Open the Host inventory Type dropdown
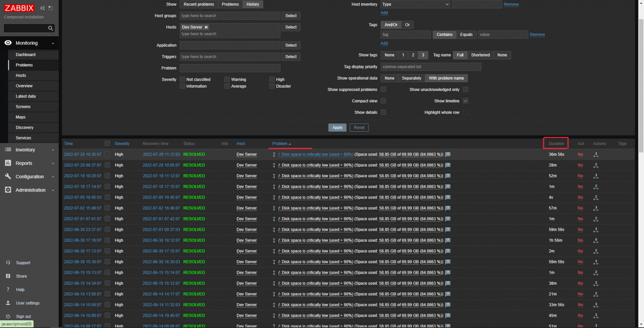Viewport: 644px width, 328px height. 415,4
